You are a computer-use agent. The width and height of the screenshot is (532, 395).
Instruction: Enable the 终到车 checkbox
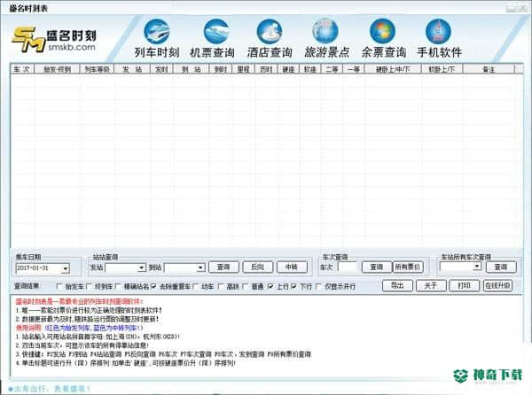click(x=90, y=287)
